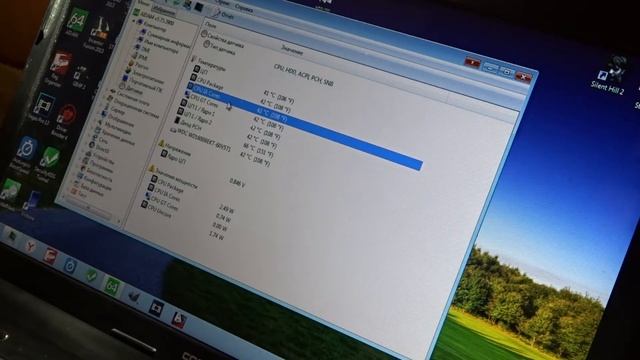Switch to the Избранное tab

click(x=163, y=10)
